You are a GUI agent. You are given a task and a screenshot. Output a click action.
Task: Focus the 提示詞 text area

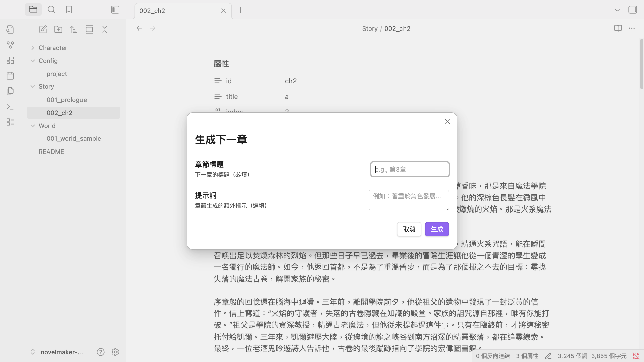[409, 200]
